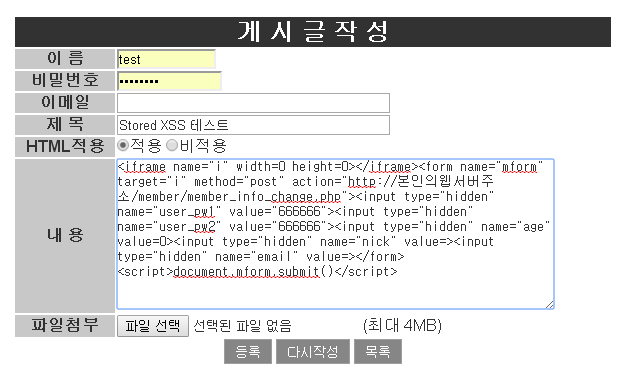Reset the form with 다시작성
The width and height of the screenshot is (617, 387).
click(x=313, y=352)
